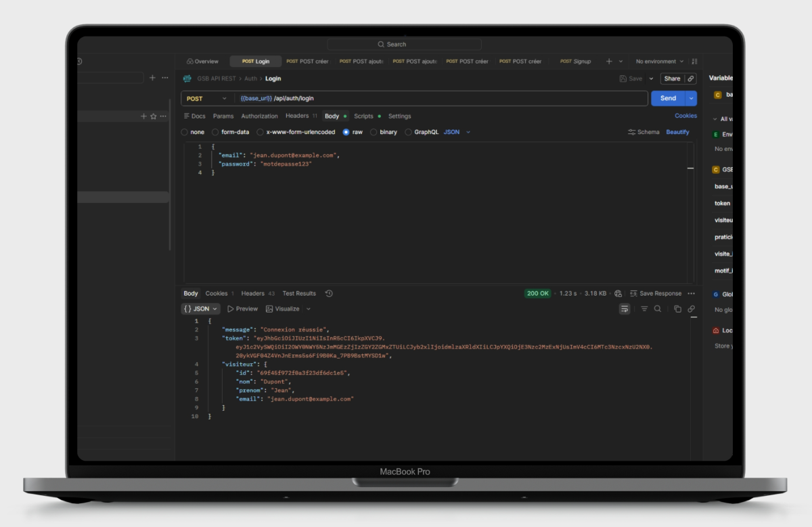Open the Authorization tab
812x527 pixels.
(x=260, y=116)
